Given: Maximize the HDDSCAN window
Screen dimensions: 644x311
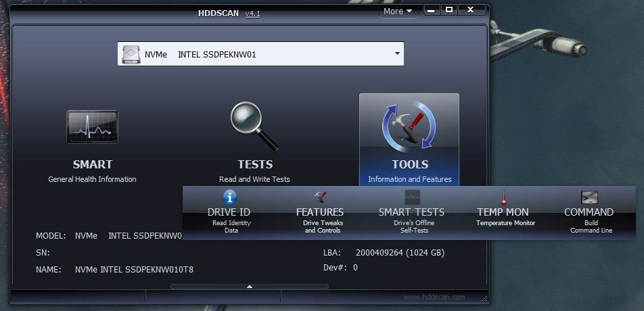Looking at the screenshot, I should pos(449,10).
